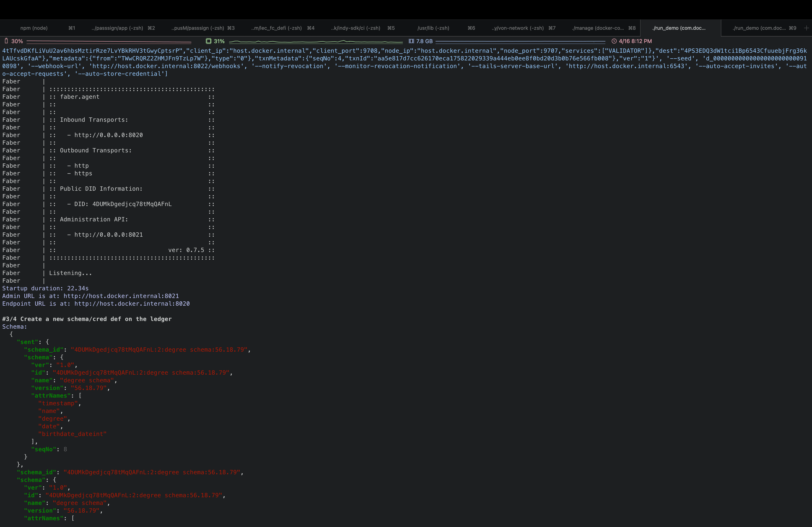Open a new tab with the plus button
The image size is (812, 527).
click(806, 28)
